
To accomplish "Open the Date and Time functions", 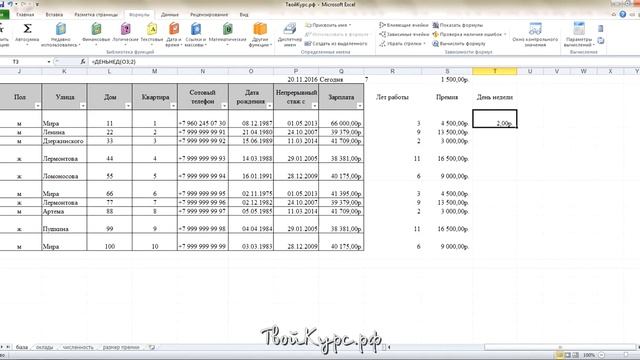I will coord(174,34).
